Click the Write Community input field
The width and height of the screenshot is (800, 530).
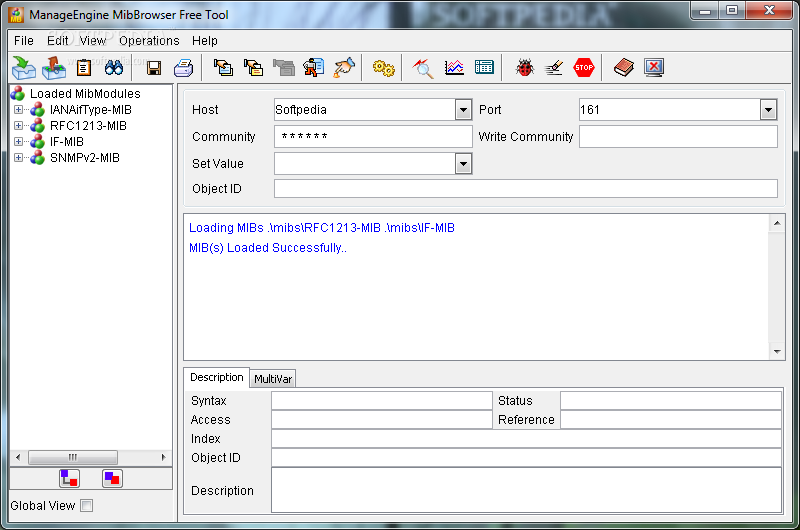pos(678,137)
